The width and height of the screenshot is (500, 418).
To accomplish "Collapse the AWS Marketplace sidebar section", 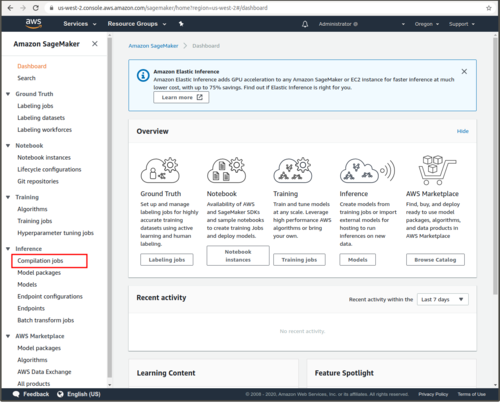I will click(8, 336).
